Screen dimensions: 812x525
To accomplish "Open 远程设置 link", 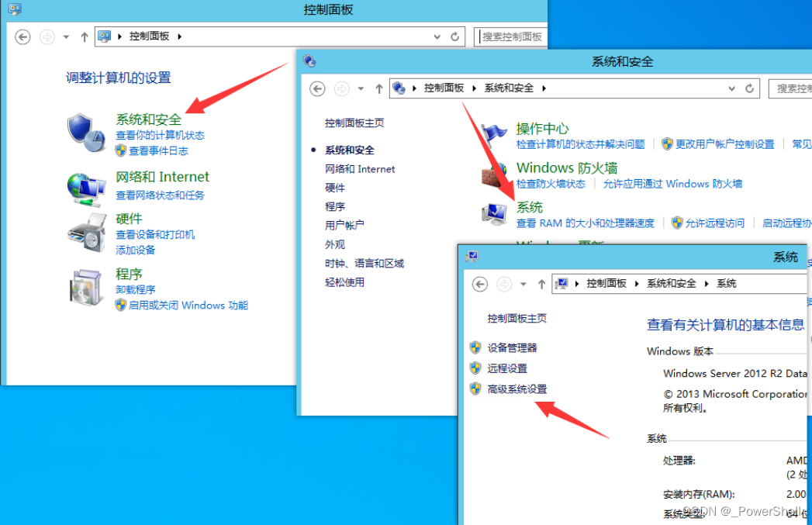I will (x=507, y=368).
